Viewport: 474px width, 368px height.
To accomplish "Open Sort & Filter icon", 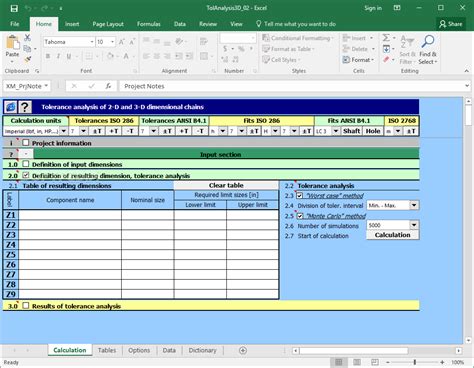I will 407,42.
